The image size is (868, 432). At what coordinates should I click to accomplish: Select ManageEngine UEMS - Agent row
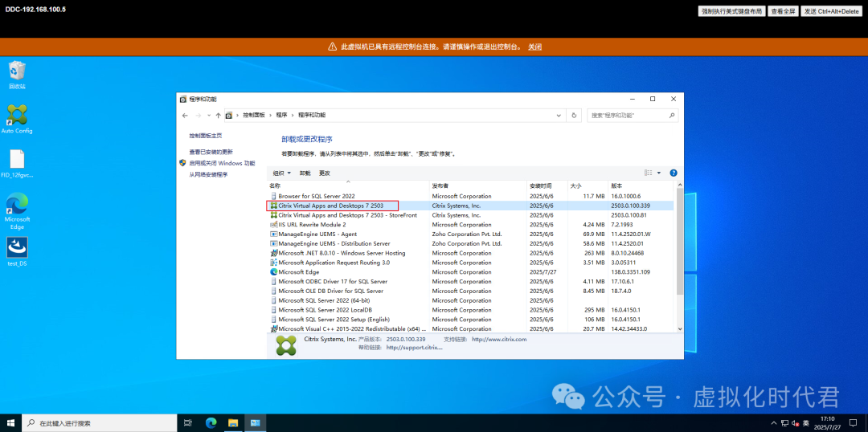[x=470, y=234]
